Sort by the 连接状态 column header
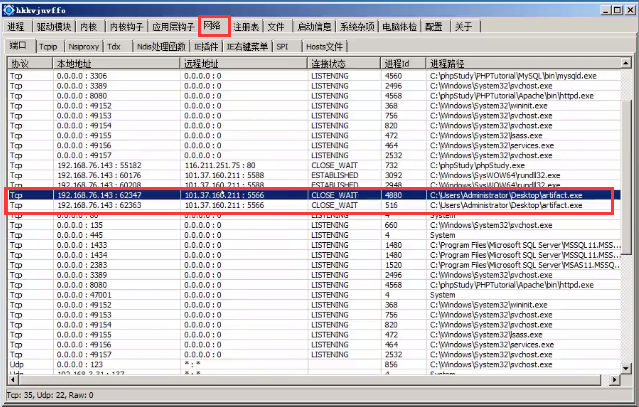This screenshot has height=407, width=639. pyautogui.click(x=346, y=63)
